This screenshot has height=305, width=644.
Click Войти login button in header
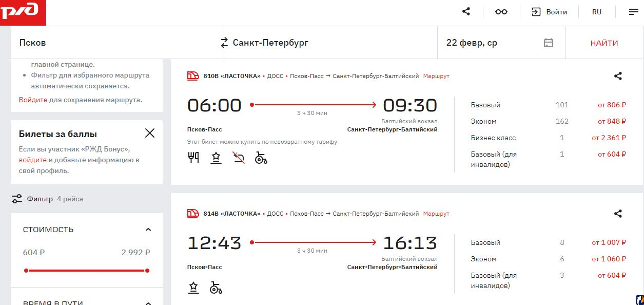(549, 12)
